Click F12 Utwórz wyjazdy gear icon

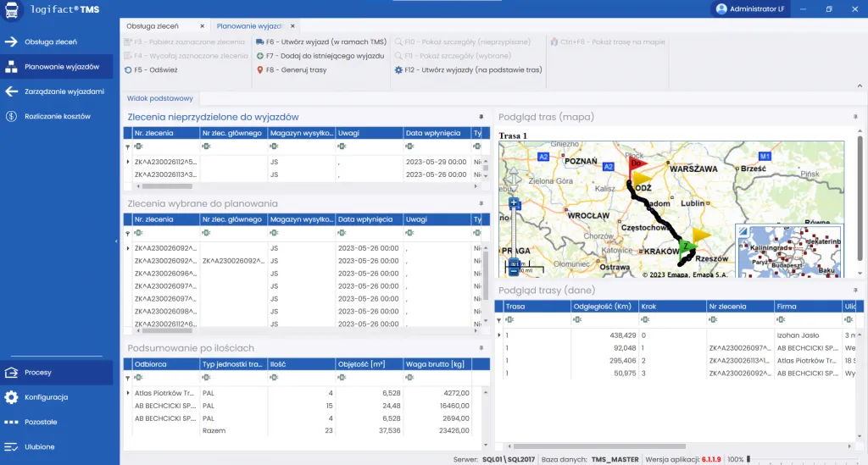click(x=398, y=69)
